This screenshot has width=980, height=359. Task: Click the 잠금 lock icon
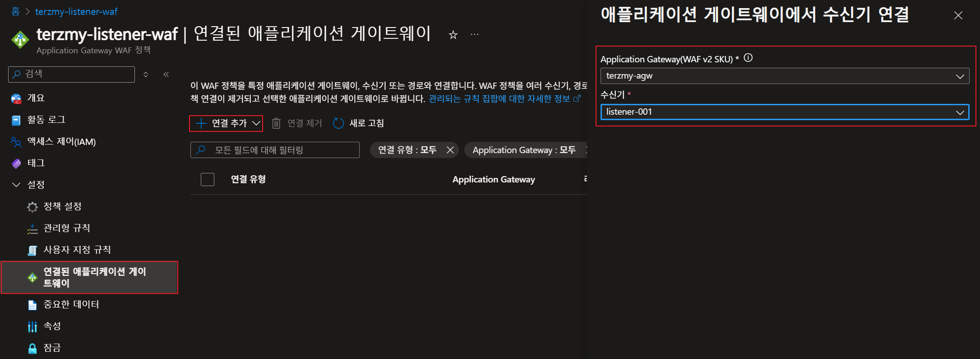pos(32,348)
